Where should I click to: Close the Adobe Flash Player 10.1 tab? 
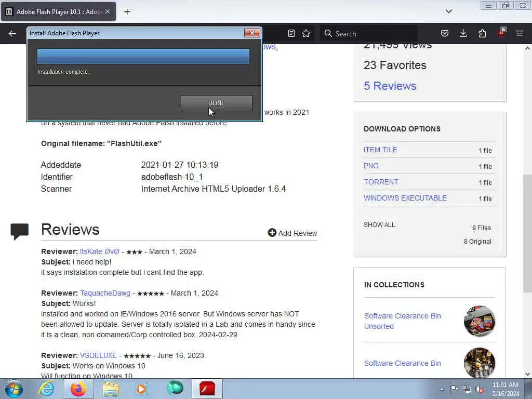click(108, 11)
